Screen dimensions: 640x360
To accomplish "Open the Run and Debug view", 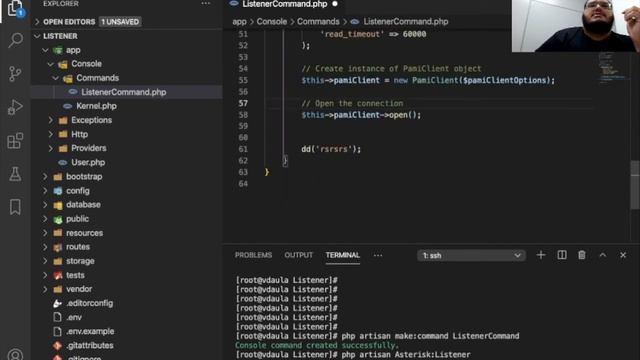I will (15, 107).
